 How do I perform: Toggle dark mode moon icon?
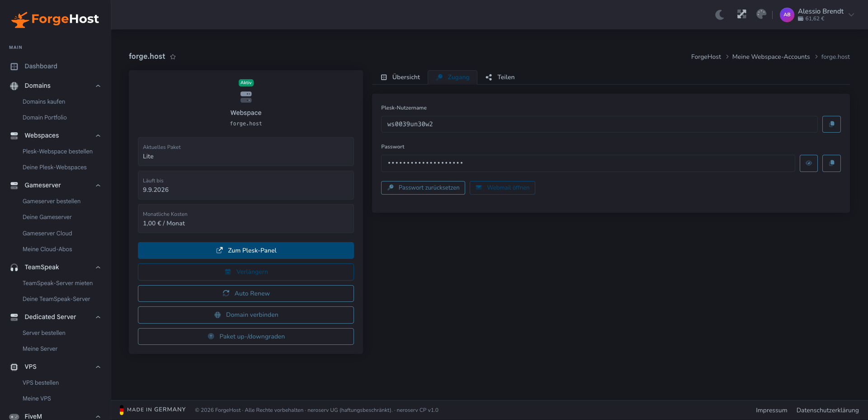click(x=720, y=14)
